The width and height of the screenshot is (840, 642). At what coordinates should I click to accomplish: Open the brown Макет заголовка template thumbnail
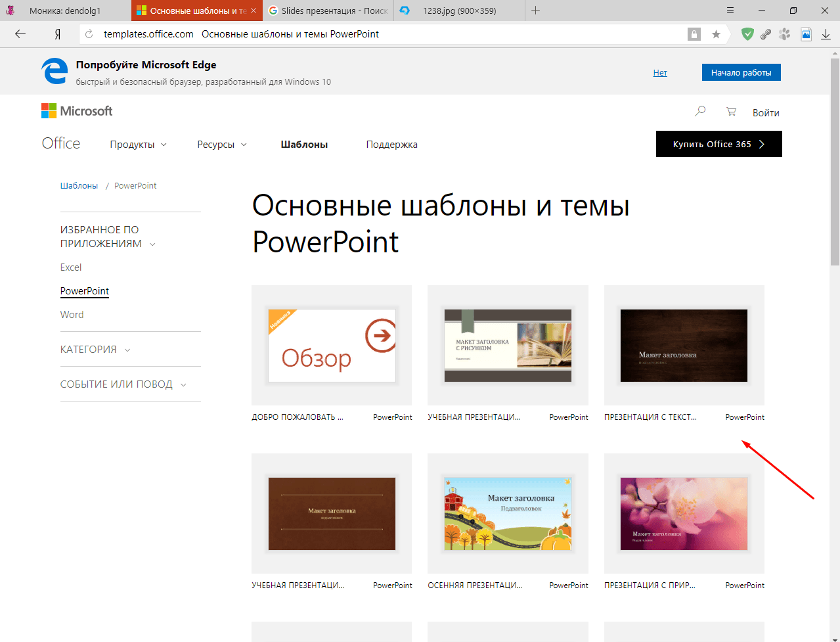(332, 514)
